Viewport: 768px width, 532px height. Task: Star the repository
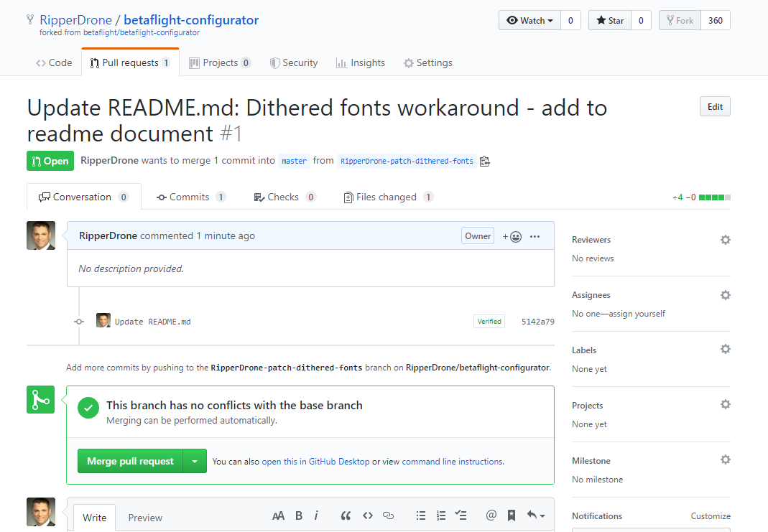610,21
